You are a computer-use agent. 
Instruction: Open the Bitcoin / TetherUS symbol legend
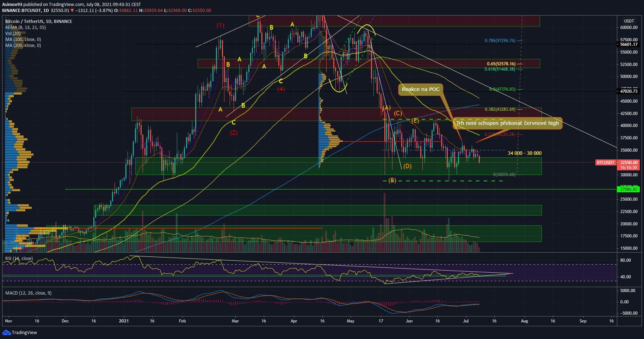[x=38, y=22]
